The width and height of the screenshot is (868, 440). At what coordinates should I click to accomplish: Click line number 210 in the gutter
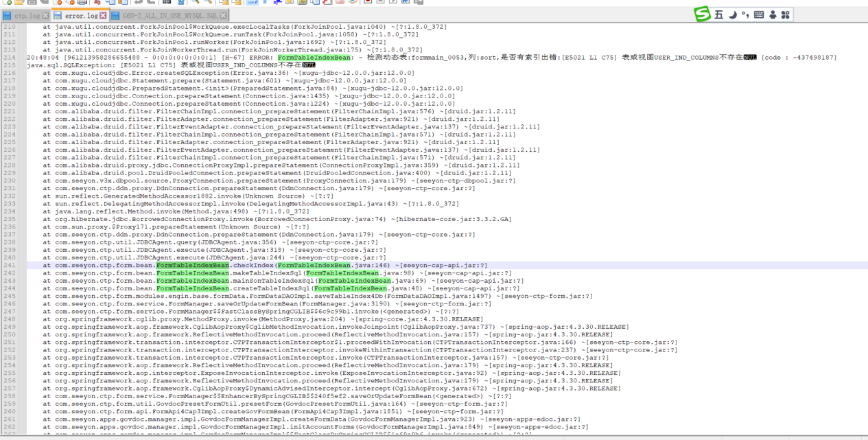click(9, 27)
